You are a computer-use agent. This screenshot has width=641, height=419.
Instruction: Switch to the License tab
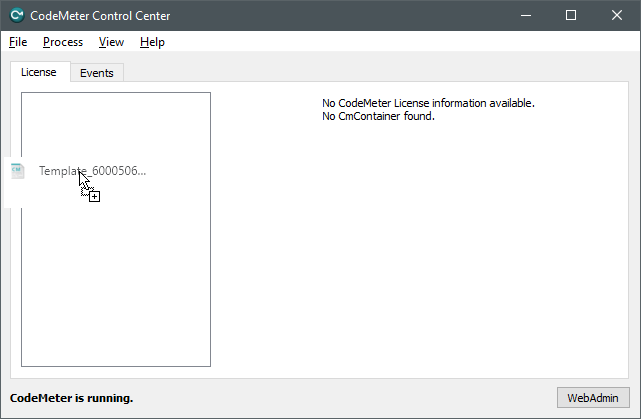(x=40, y=72)
